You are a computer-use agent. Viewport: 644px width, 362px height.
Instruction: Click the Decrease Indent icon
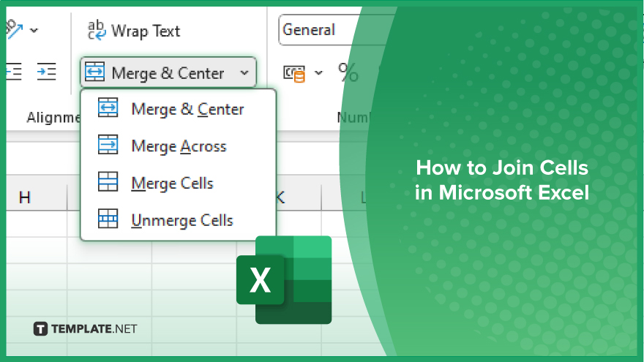(x=14, y=72)
